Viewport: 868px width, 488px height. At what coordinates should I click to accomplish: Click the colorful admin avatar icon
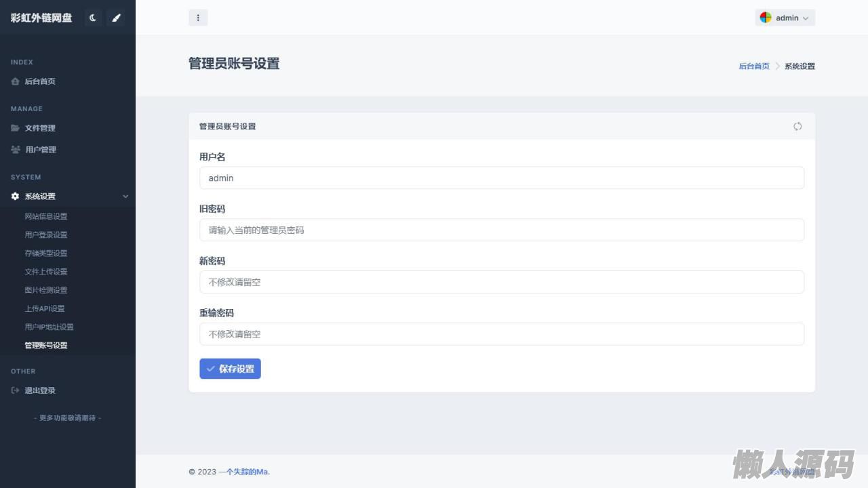(766, 18)
